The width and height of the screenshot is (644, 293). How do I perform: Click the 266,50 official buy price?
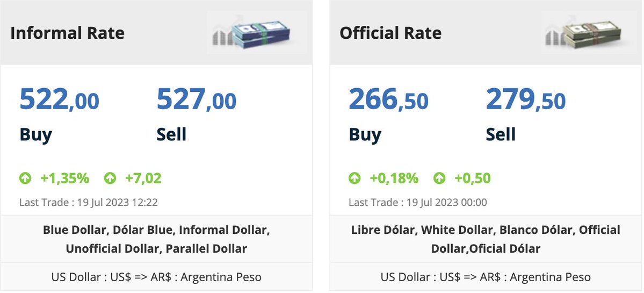(x=389, y=99)
